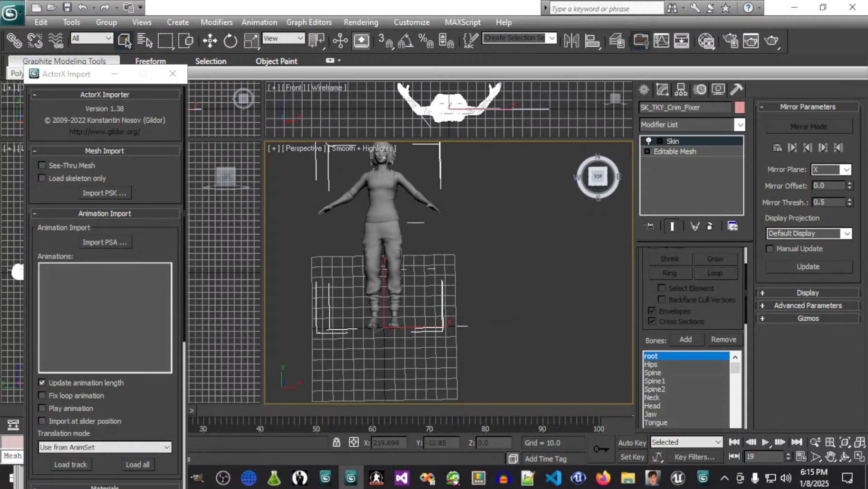Open the Graph Editors menu
The width and height of the screenshot is (868, 489).
(x=309, y=22)
